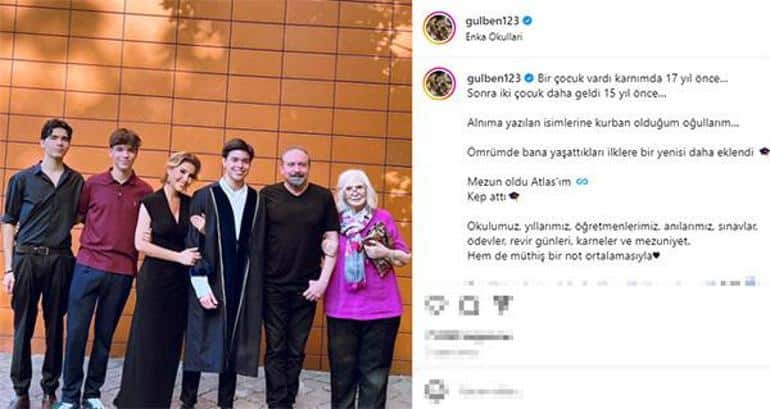Open the gulben123 username in the header

(493, 21)
